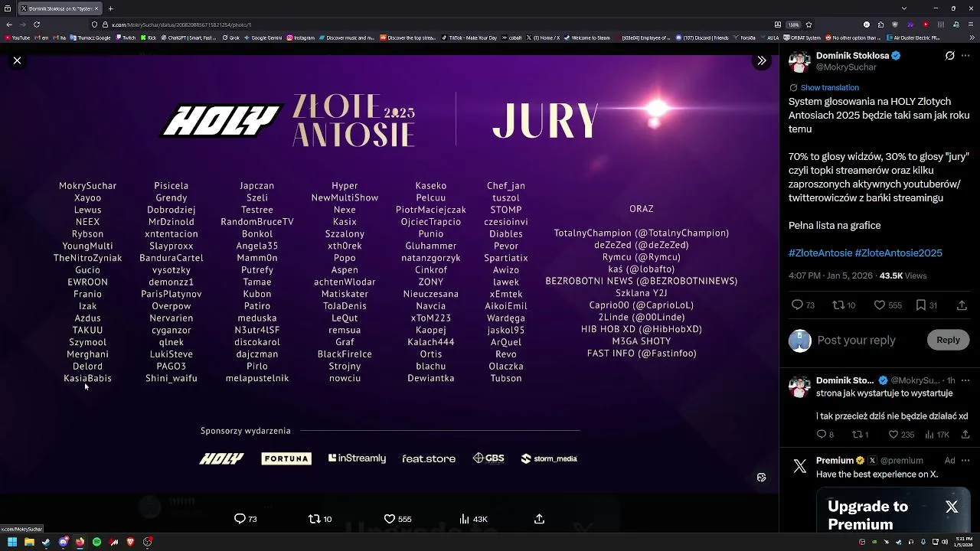This screenshot has height=551, width=980.
Task: Open File Explorer from taskbar
Action: (x=29, y=542)
